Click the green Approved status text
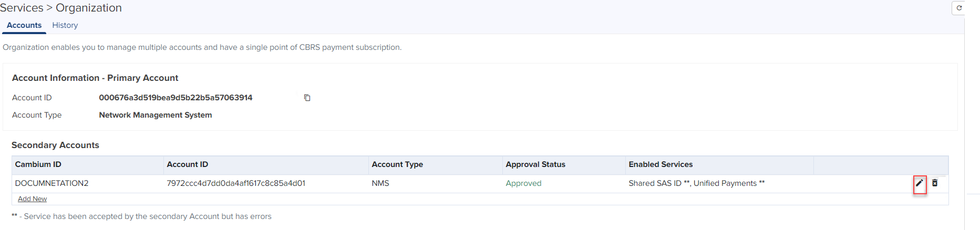 523,183
